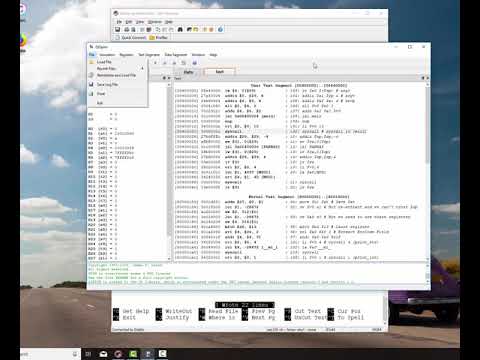Click "Get Help" in the nano footer

[136, 311]
